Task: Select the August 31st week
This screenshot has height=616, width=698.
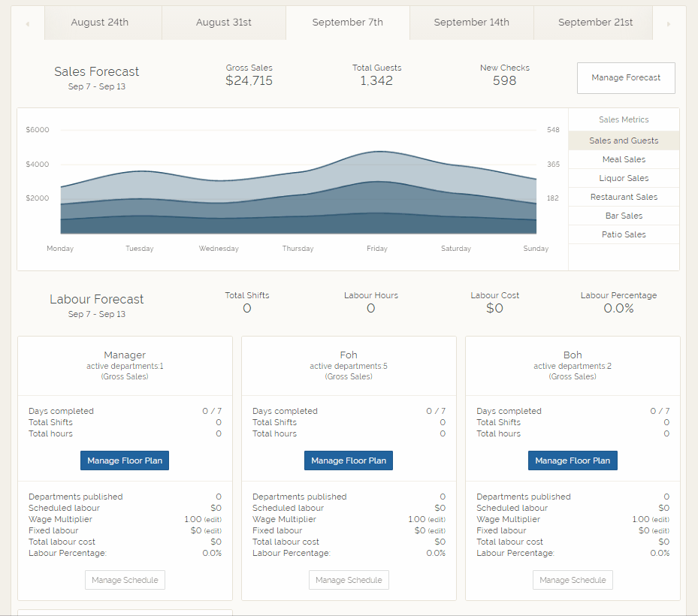Action: point(223,23)
